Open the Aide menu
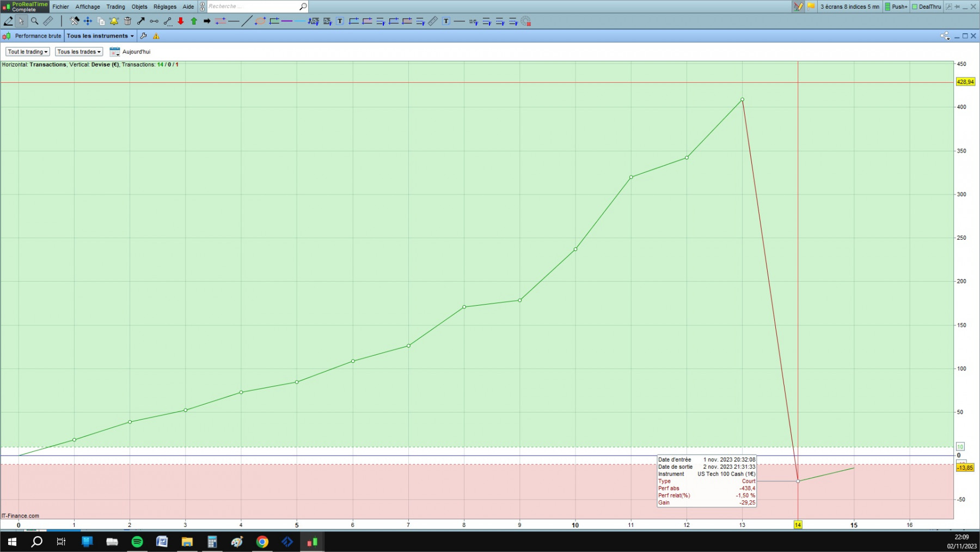 pyautogui.click(x=188, y=7)
